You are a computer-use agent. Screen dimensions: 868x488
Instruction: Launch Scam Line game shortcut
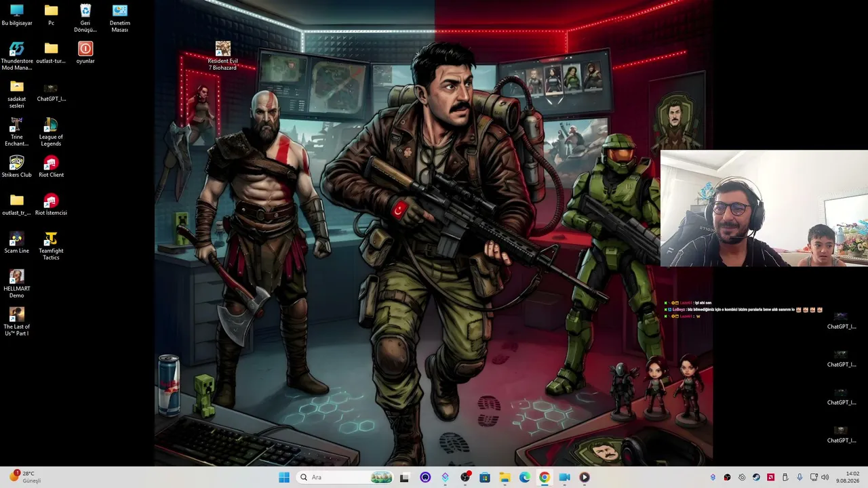[x=17, y=243]
